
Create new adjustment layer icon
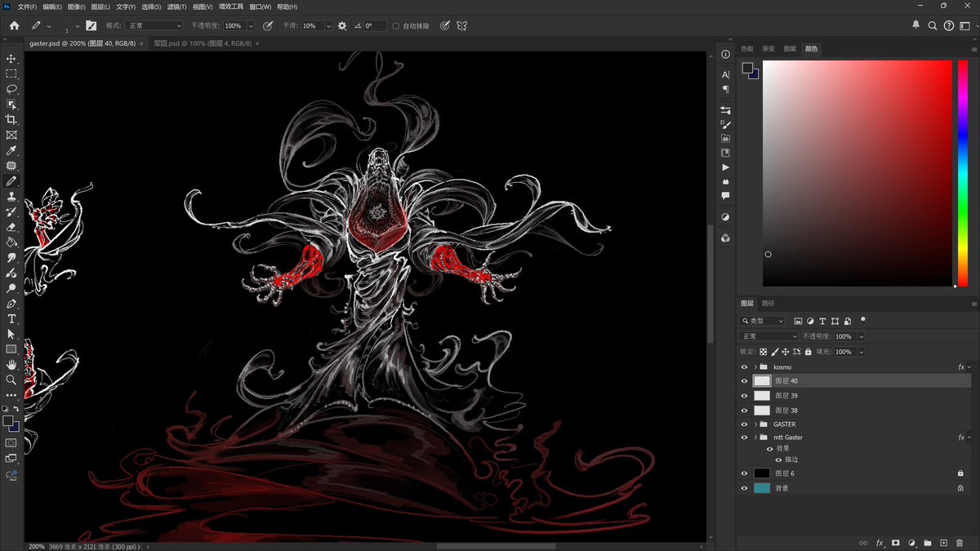tap(911, 543)
